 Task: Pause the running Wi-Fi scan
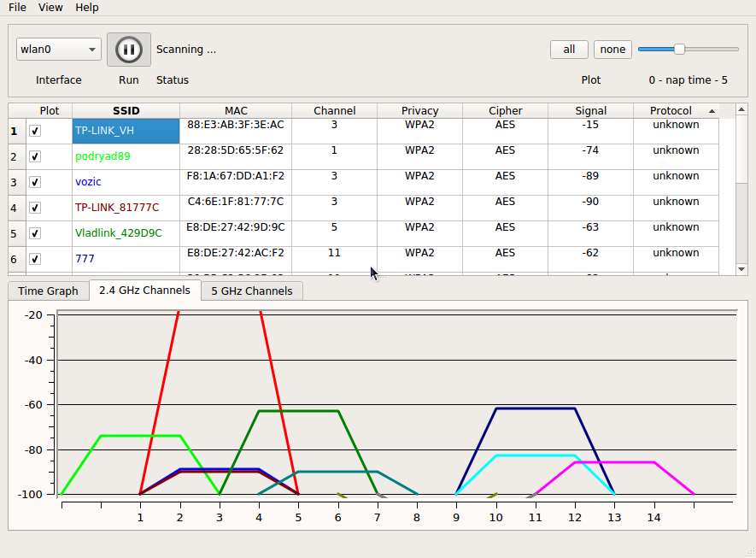click(128, 50)
